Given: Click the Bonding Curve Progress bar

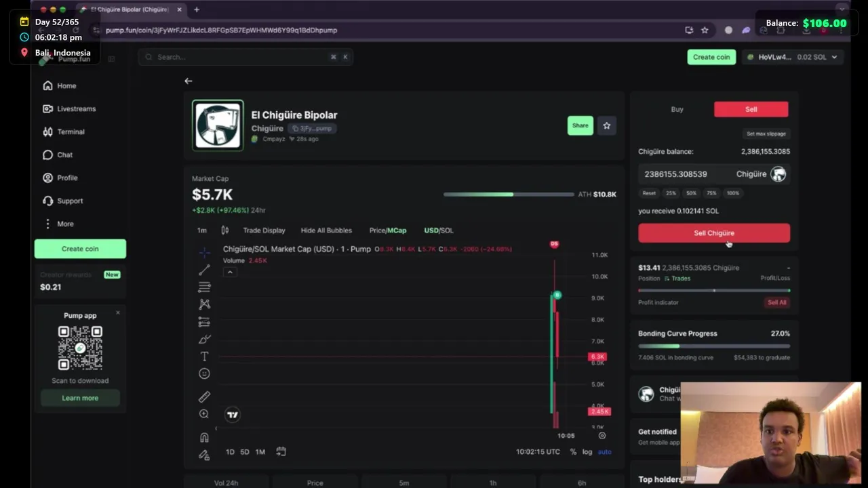Looking at the screenshot, I should pos(714,346).
